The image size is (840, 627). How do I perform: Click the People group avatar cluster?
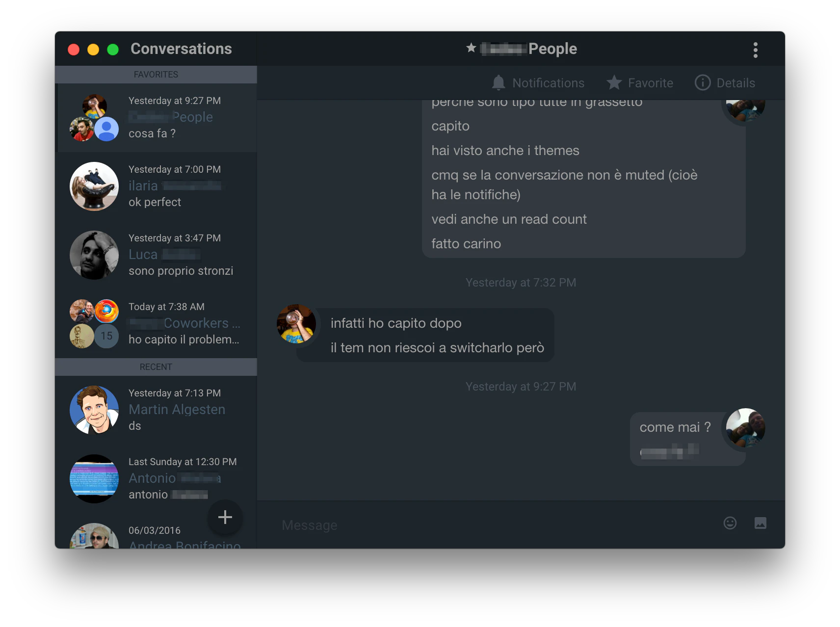coord(94,118)
